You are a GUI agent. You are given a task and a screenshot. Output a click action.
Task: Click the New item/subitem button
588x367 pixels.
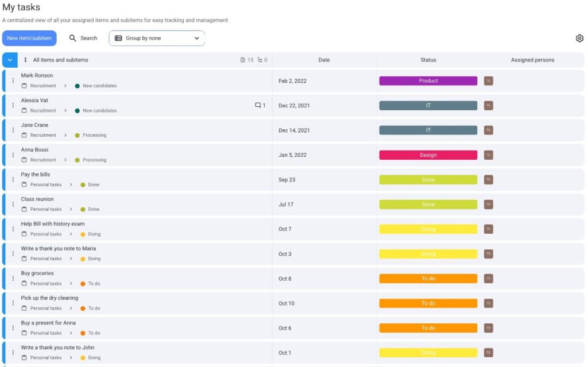(x=29, y=38)
